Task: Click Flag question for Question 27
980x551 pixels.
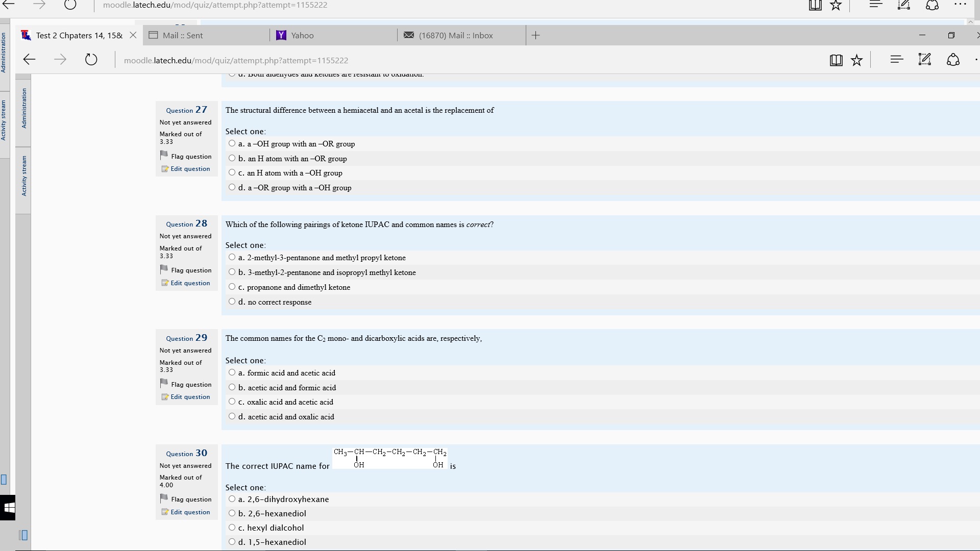Action: [x=191, y=157]
